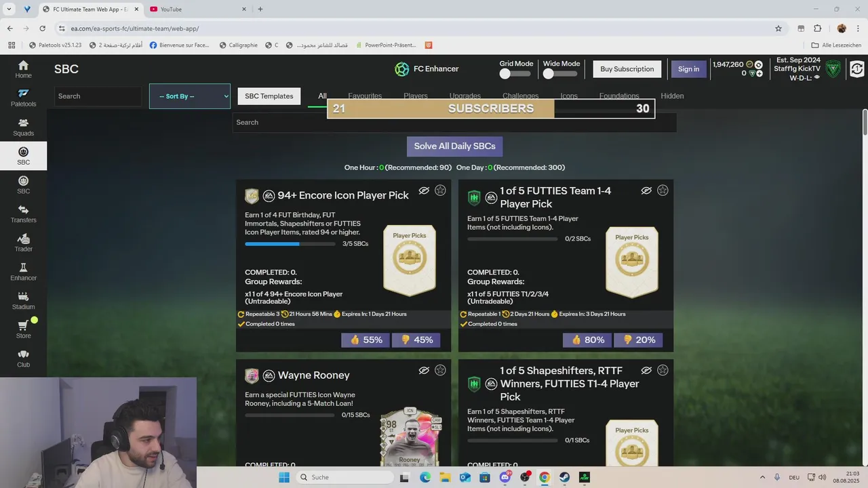
Task: Click the green club badge icon
Action: pyautogui.click(x=833, y=69)
